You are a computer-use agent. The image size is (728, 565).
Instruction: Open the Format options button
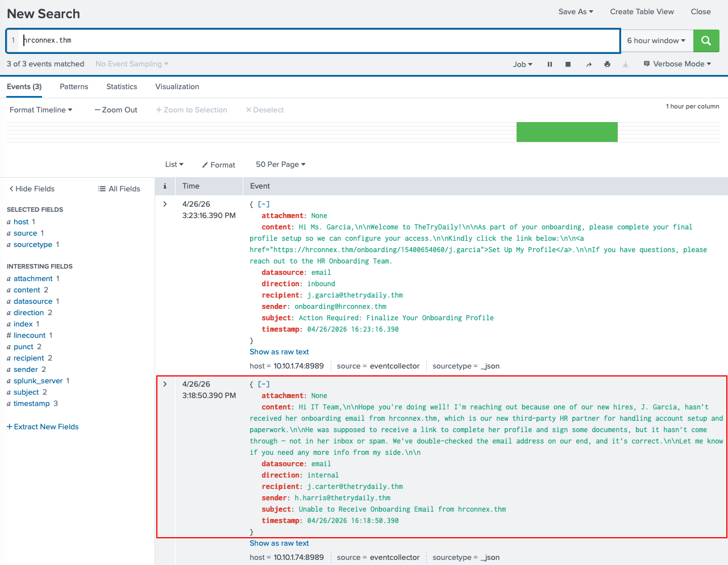219,165
